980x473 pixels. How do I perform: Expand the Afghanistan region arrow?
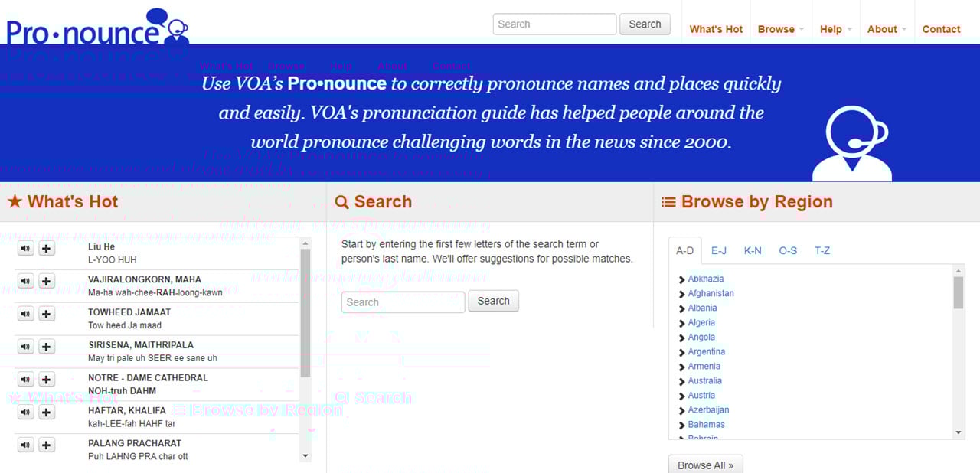click(x=681, y=294)
